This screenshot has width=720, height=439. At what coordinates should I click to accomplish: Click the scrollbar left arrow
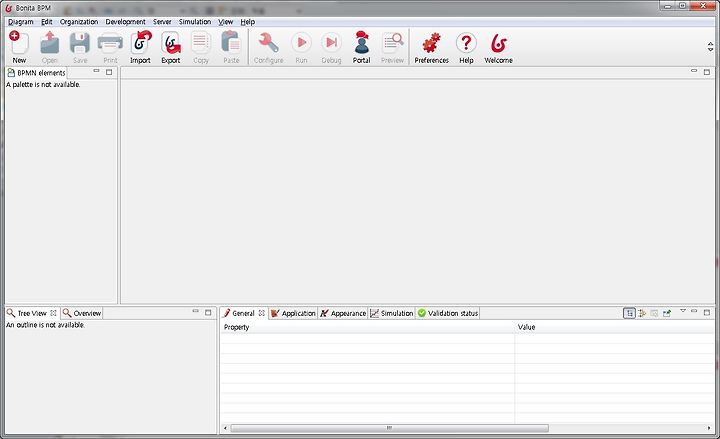[225, 428]
